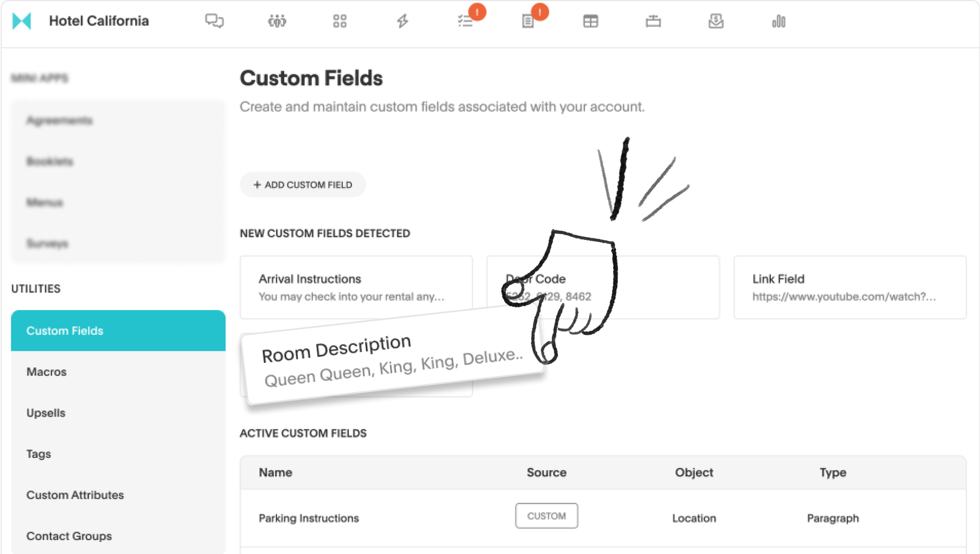
Task: Open Tags in the sidebar
Action: (39, 454)
